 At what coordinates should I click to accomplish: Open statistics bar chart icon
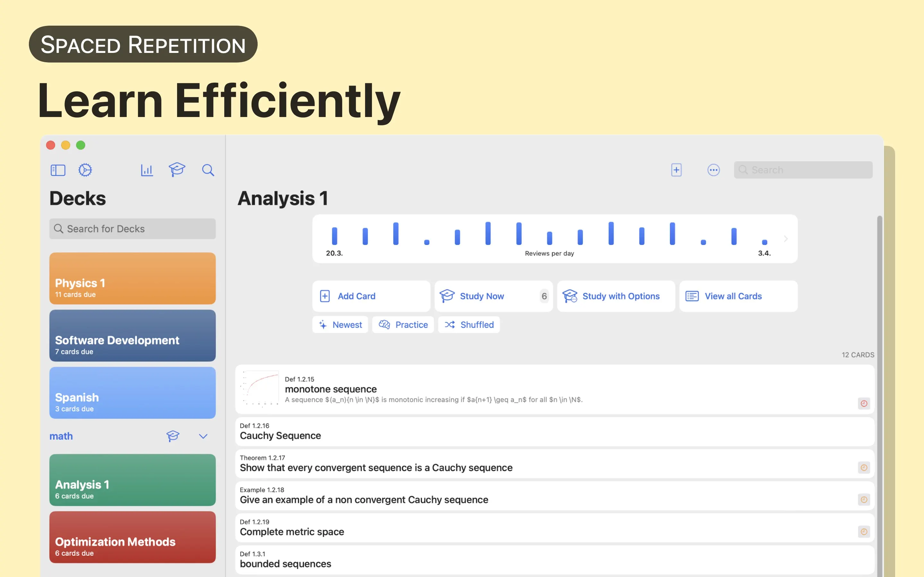(x=147, y=170)
